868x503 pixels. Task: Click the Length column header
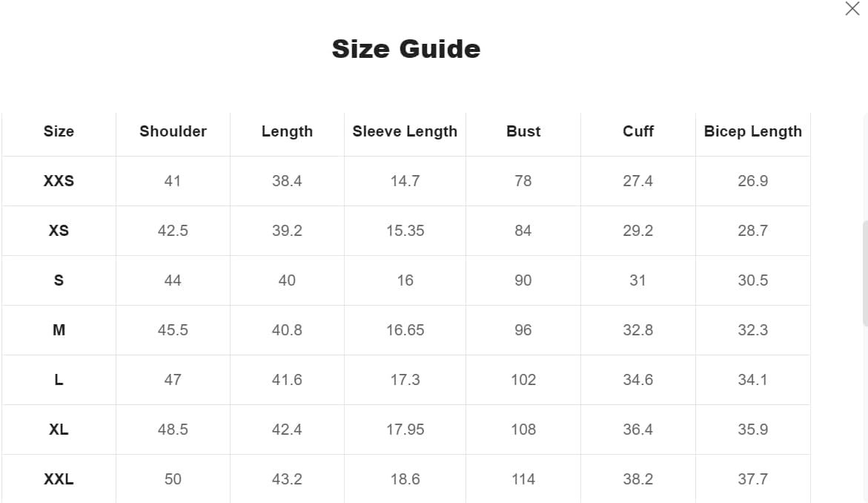coord(287,131)
